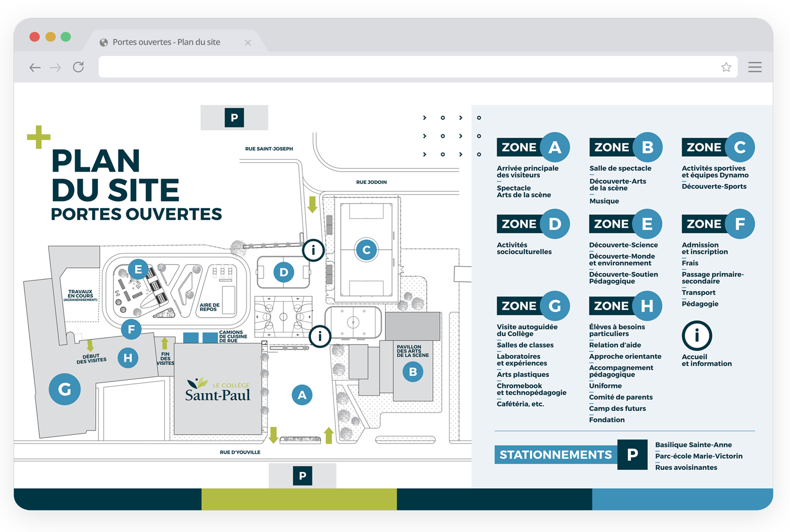This screenshot has height=532, width=790.
Task: Click the Zone B legend badge
Action: 625,147
